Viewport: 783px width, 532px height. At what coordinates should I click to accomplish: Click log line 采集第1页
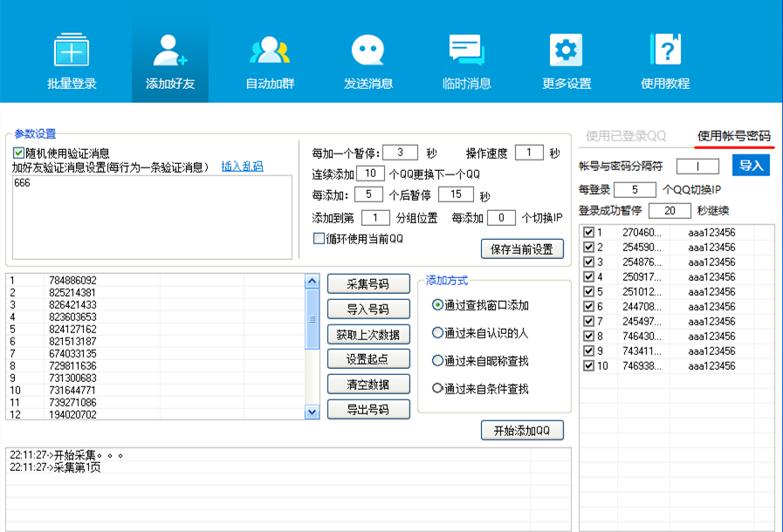(x=55, y=467)
